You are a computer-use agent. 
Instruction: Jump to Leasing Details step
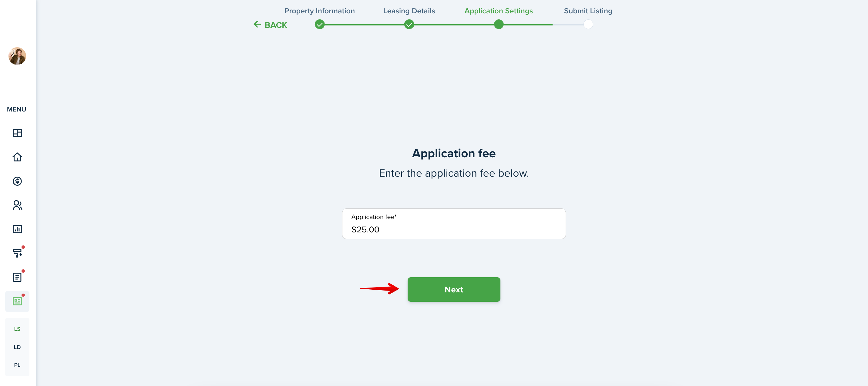pyautogui.click(x=409, y=11)
